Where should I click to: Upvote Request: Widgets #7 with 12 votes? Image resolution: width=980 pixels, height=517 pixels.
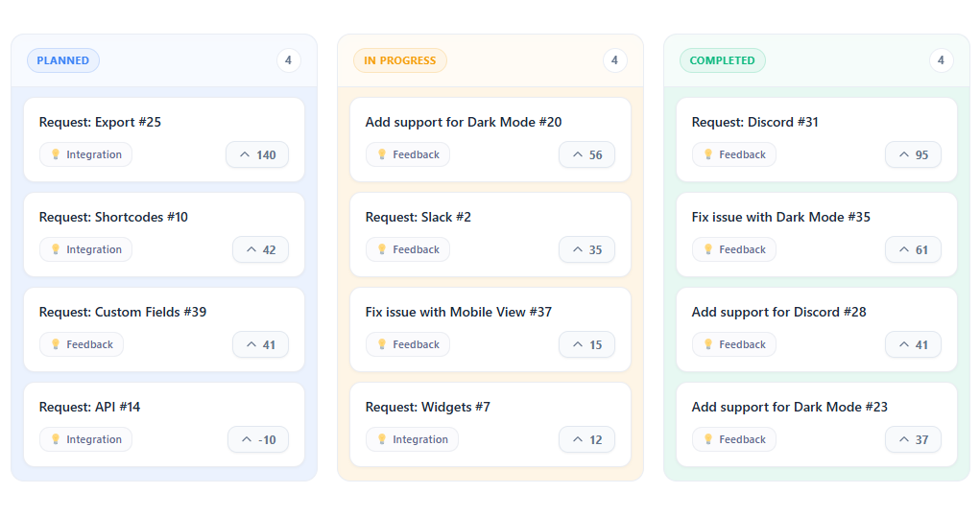[x=586, y=439]
